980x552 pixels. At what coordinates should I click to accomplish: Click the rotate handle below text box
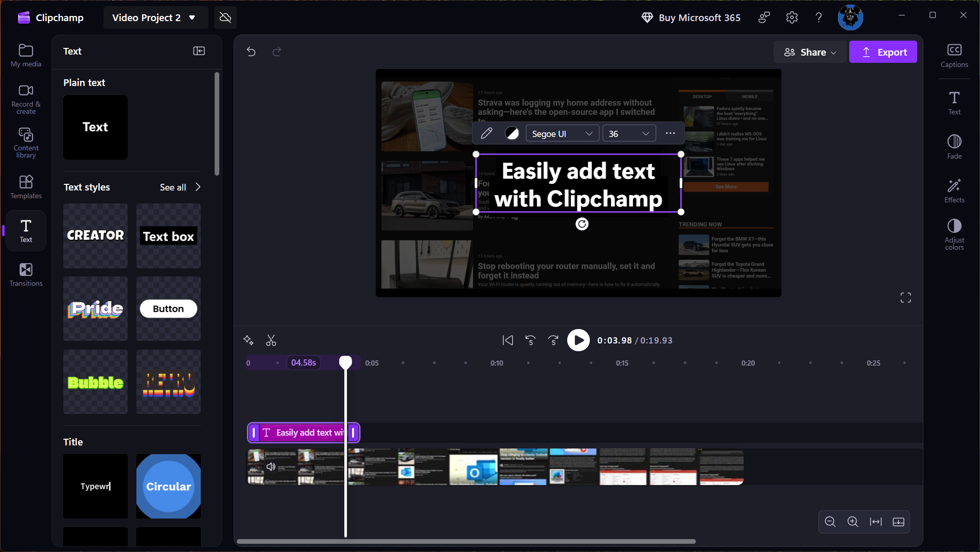tap(582, 224)
